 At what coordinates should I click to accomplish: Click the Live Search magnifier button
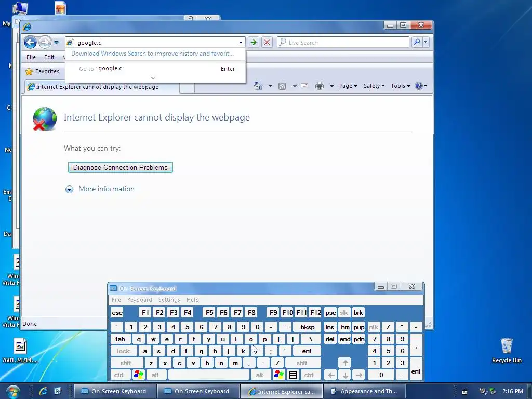tap(417, 42)
